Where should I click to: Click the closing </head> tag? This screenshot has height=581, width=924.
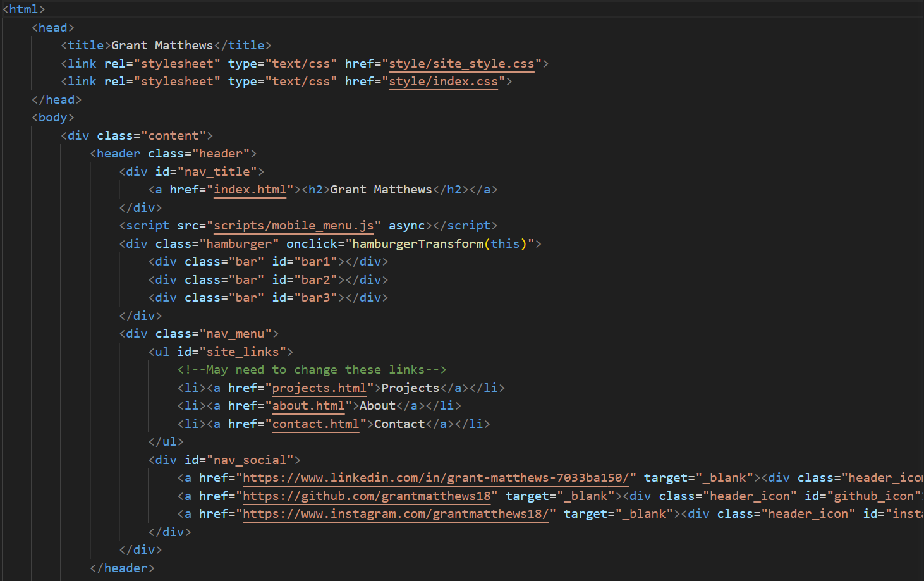(x=57, y=100)
